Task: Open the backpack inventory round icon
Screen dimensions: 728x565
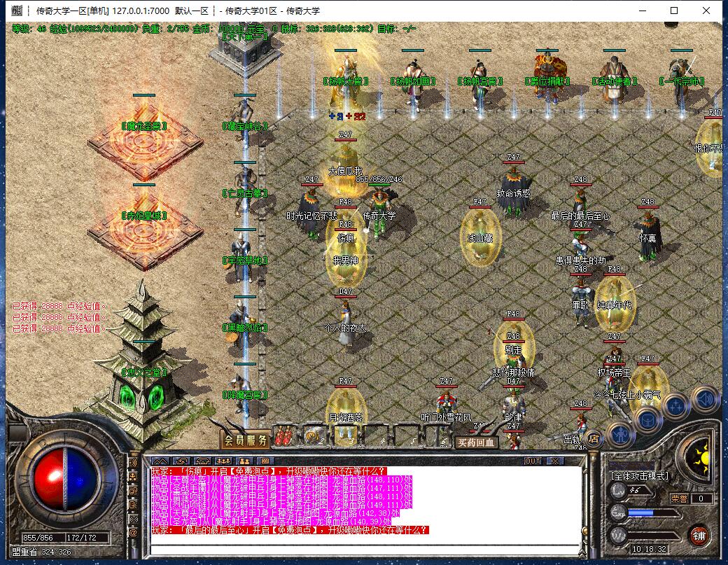Action: 646,420
